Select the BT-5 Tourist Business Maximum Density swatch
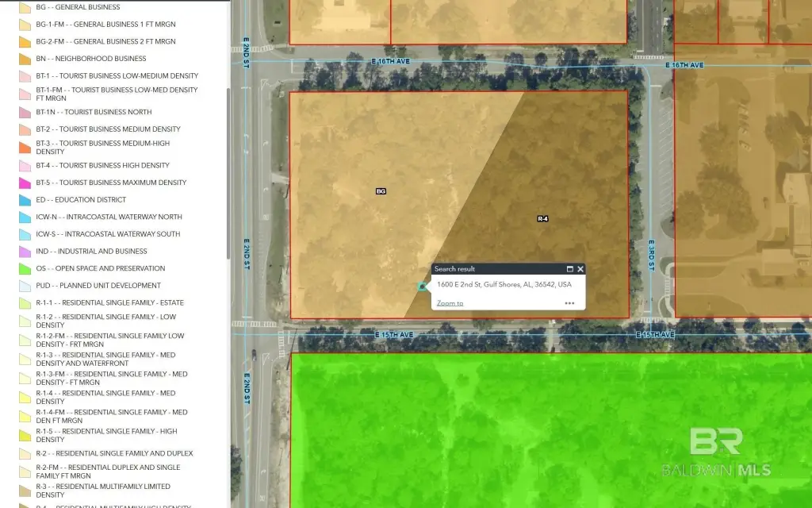This screenshot has width=812, height=508. [25, 183]
